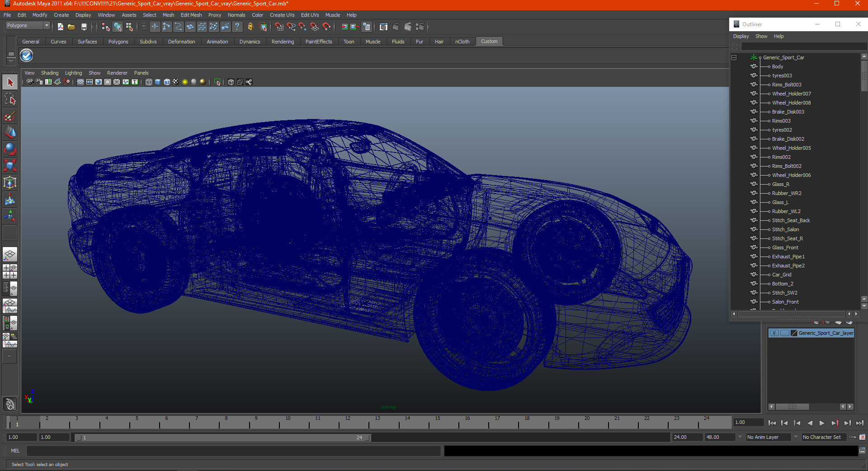This screenshot has width=868, height=471.
Task: Collapse the Generic_Sport_Car tree node
Action: coord(734,57)
